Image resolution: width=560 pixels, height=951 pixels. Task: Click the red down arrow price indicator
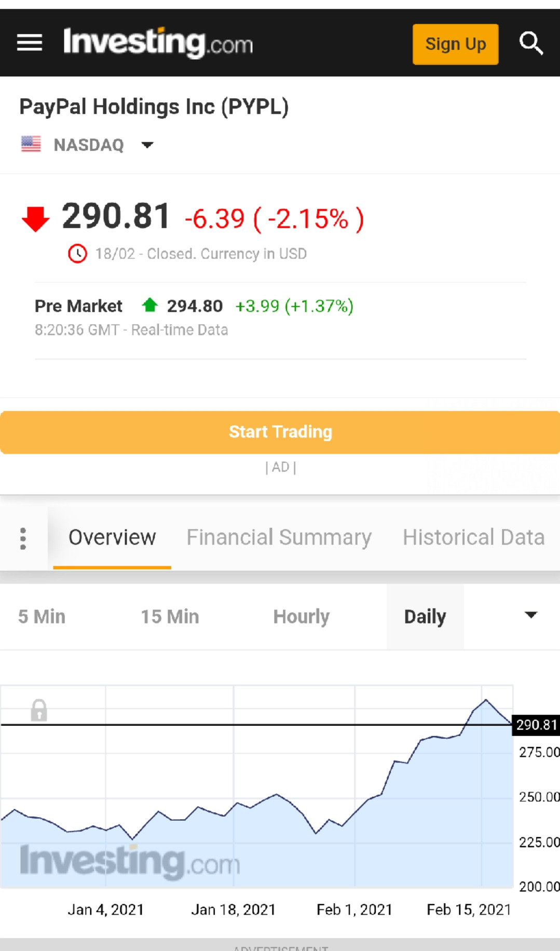click(x=35, y=218)
